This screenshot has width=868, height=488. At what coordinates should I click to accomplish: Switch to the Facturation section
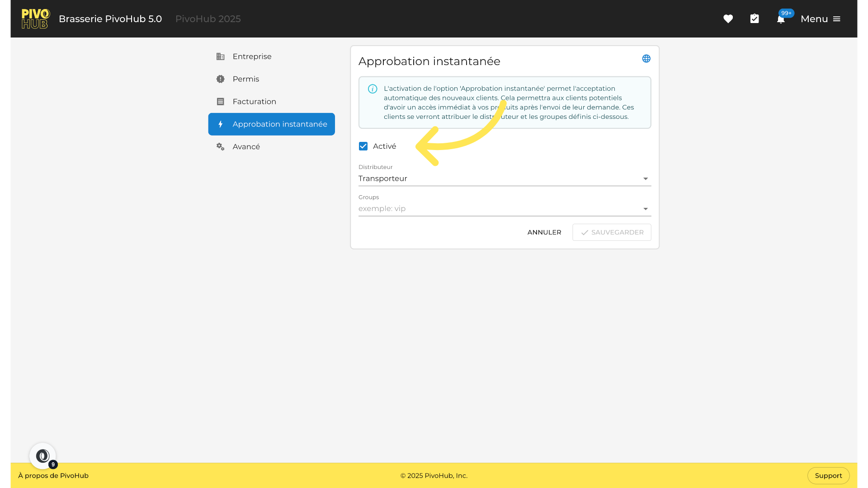(x=254, y=102)
